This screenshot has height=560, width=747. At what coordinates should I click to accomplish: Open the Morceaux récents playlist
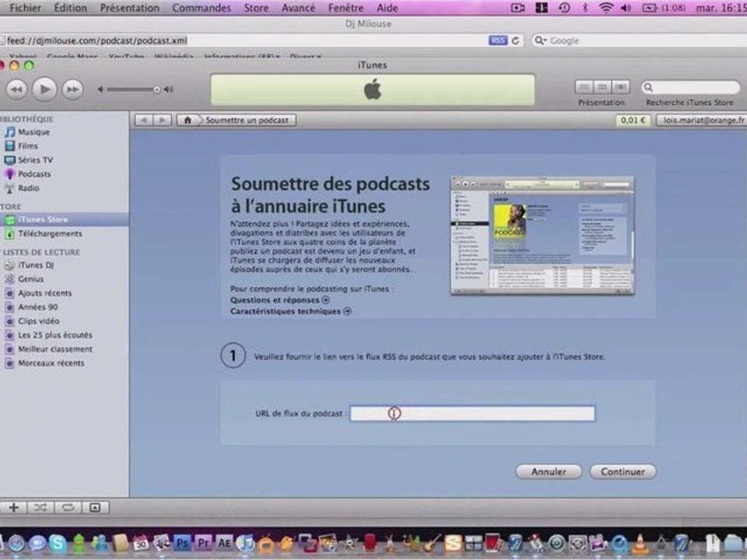[x=51, y=363]
